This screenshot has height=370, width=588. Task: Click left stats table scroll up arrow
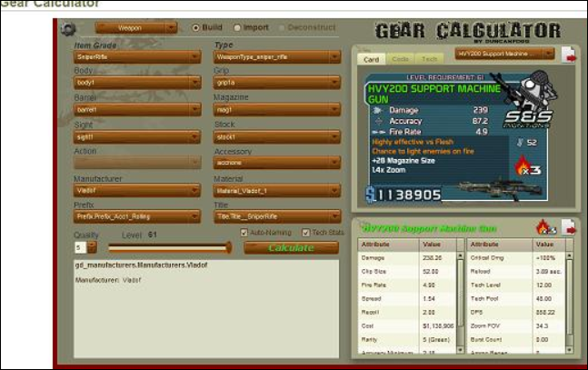coord(461,255)
